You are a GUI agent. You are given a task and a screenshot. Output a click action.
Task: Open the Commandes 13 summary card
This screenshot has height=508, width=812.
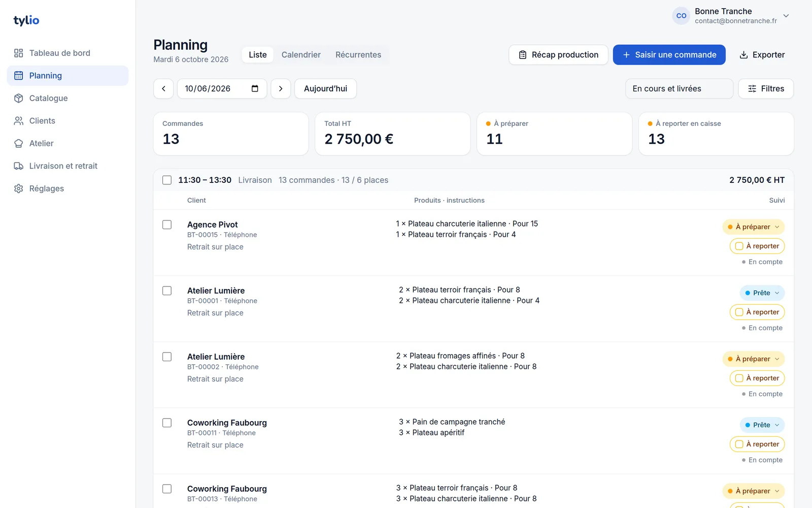point(231,134)
